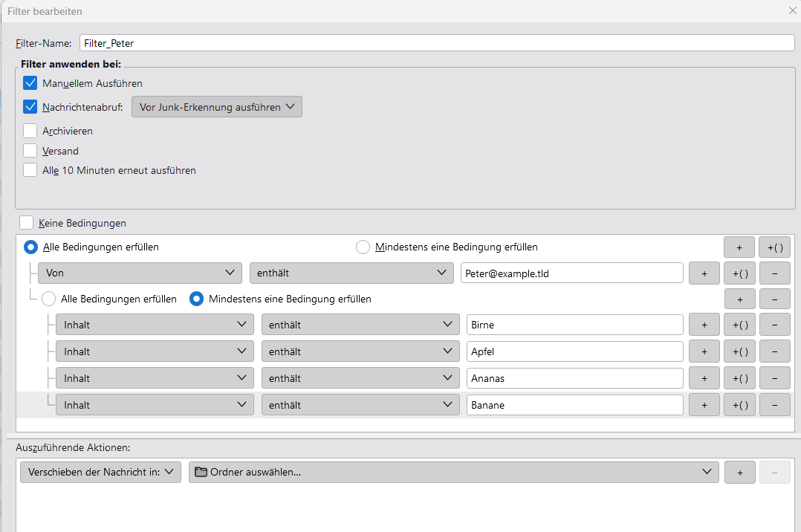801x532 pixels.
Task: Click the +( ) button in the top radio row
Action: click(774, 247)
